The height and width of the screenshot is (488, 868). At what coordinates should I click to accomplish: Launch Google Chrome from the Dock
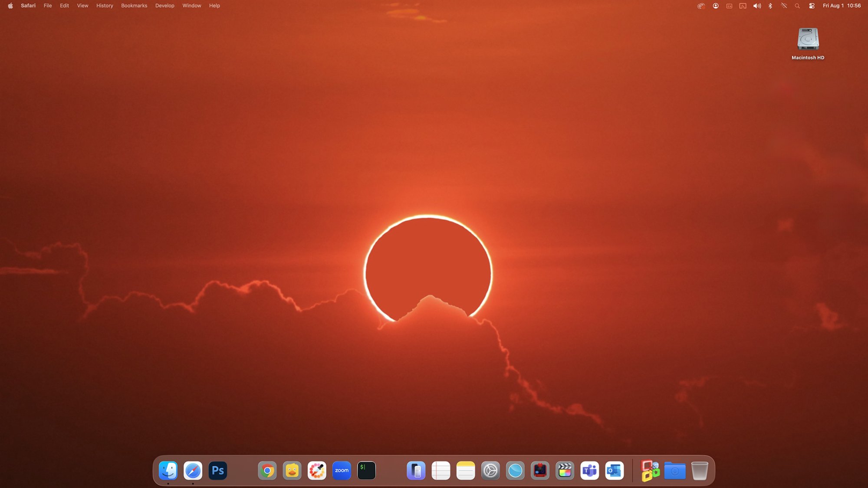(267, 471)
